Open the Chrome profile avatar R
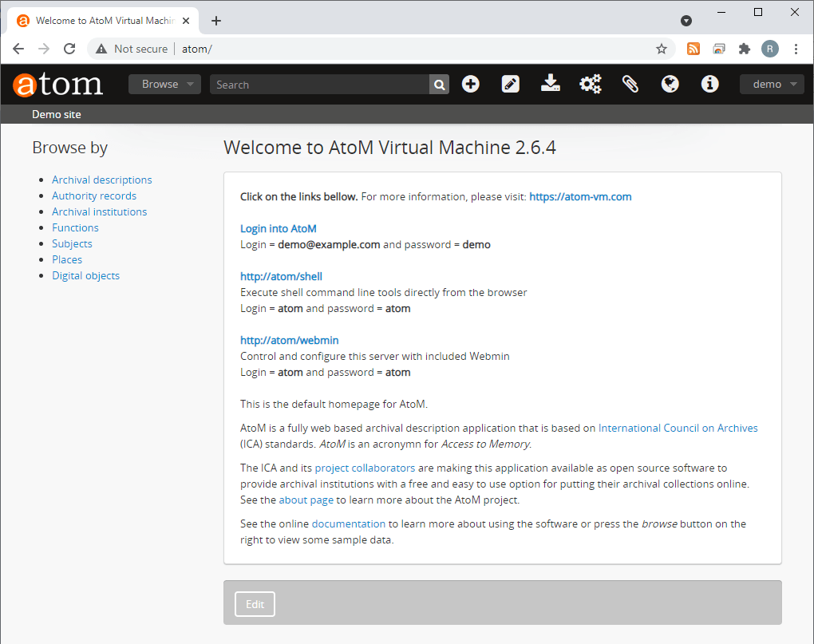This screenshot has width=814, height=644. [770, 49]
